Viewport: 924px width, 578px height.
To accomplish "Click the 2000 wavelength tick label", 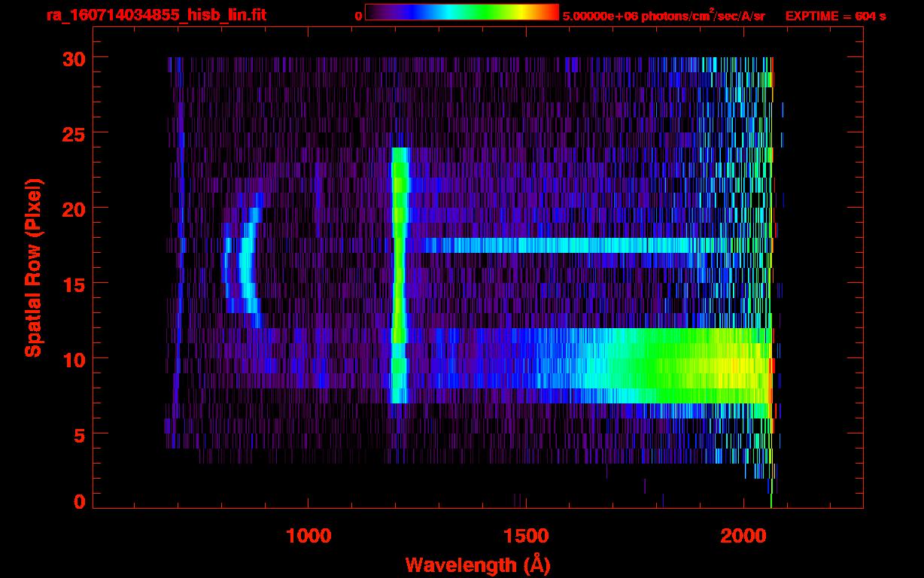I will coord(743,535).
